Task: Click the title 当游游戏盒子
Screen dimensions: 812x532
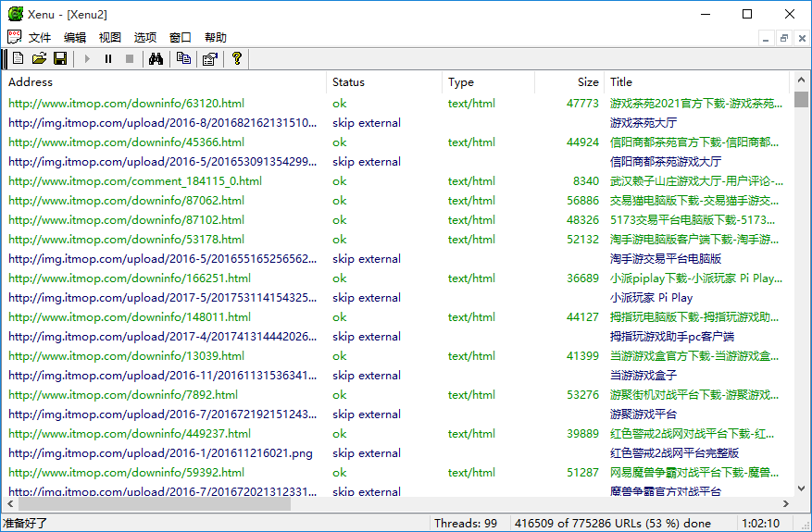Action: click(x=643, y=376)
